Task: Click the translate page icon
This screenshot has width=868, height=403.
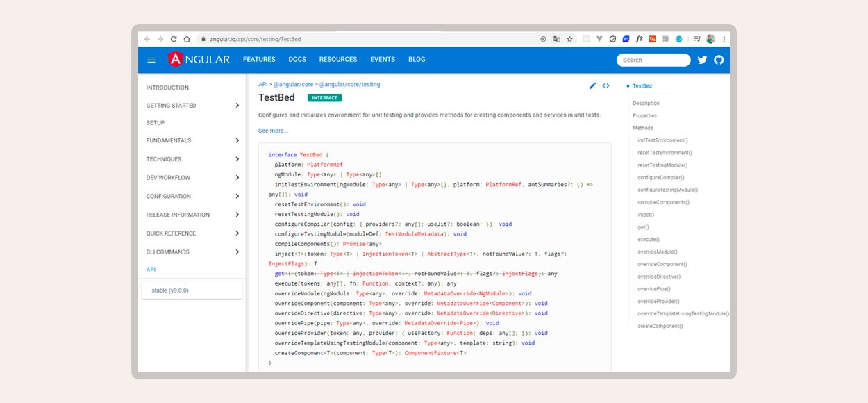Action: pyautogui.click(x=556, y=39)
